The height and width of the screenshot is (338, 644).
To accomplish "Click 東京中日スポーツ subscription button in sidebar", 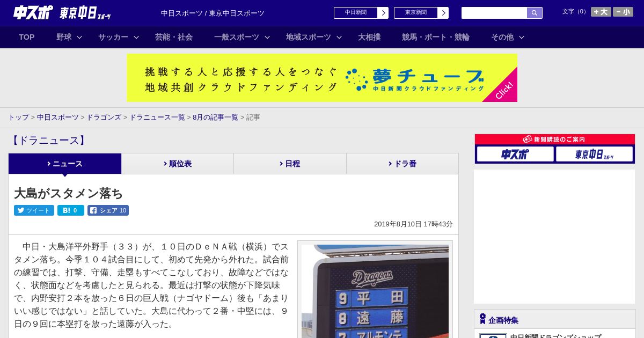I will 594,155.
